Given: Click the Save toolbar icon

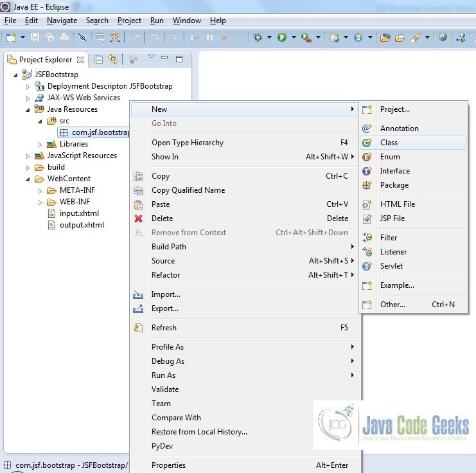Looking at the screenshot, I should pos(35,37).
